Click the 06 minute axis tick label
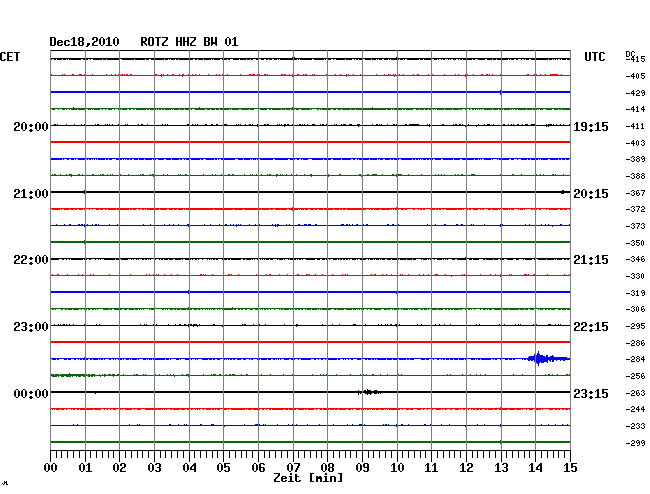 click(258, 468)
